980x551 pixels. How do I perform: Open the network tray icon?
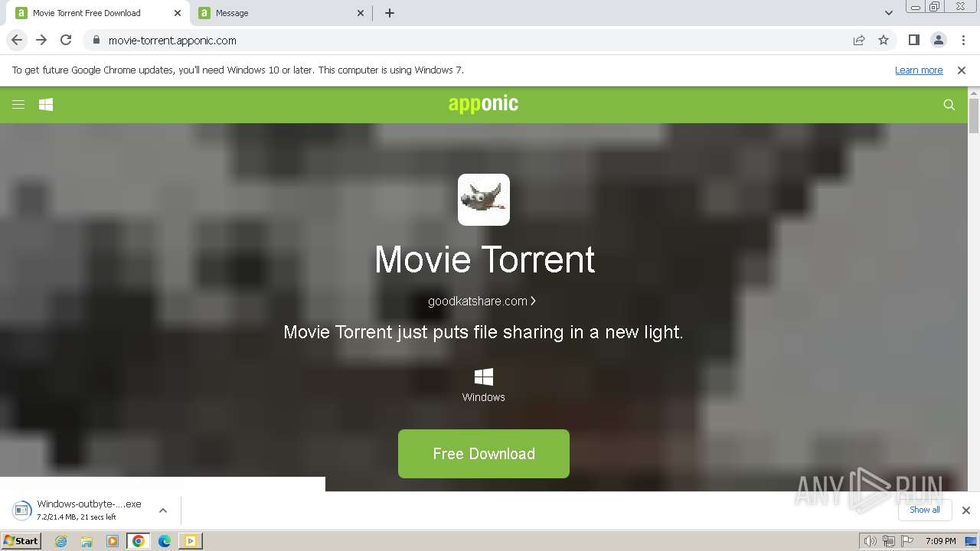pyautogui.click(x=889, y=541)
